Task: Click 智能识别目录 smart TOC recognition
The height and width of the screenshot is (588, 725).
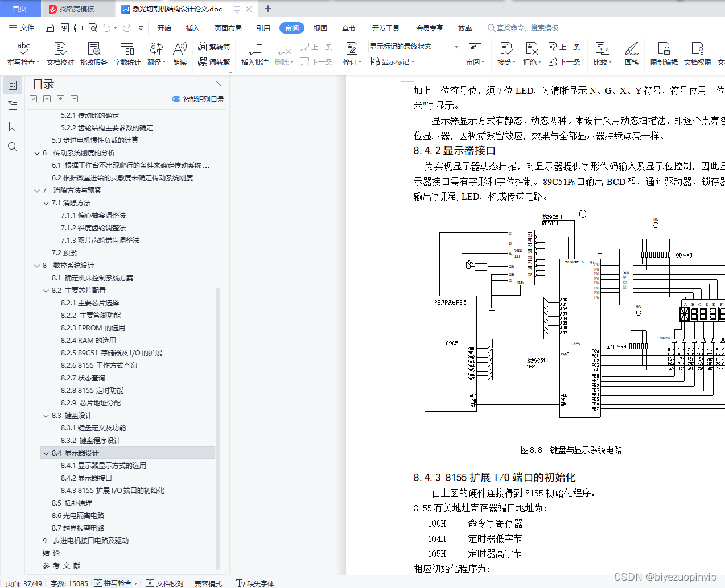Action: [198, 99]
